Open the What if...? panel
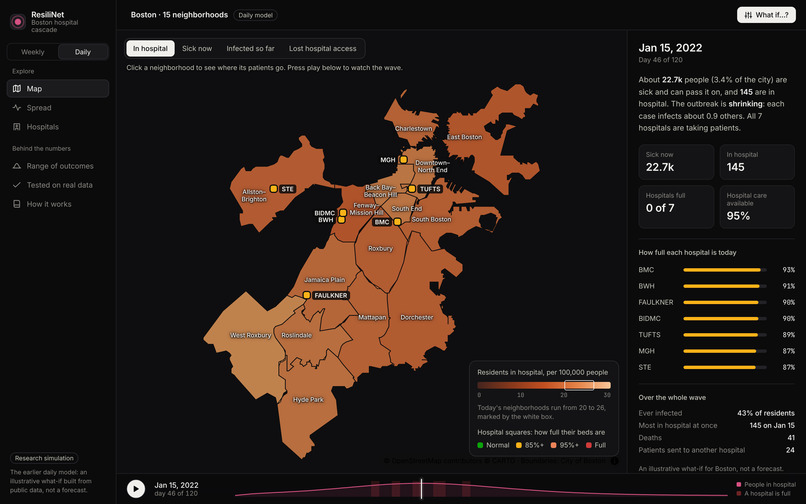The width and height of the screenshot is (806, 504). [766, 15]
